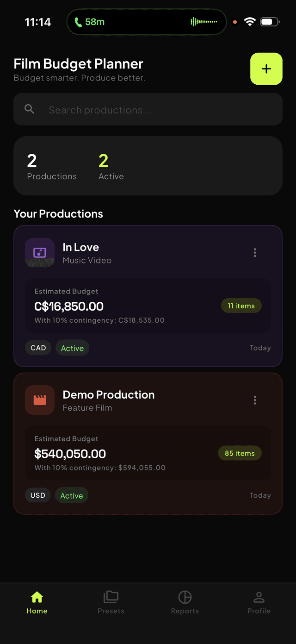The width and height of the screenshot is (296, 644).
Task: Tap the search magnifier icon
Action: coord(29,109)
